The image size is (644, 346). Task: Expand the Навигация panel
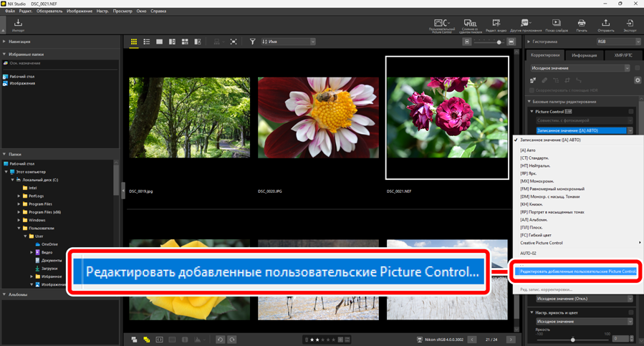click(x=6, y=42)
